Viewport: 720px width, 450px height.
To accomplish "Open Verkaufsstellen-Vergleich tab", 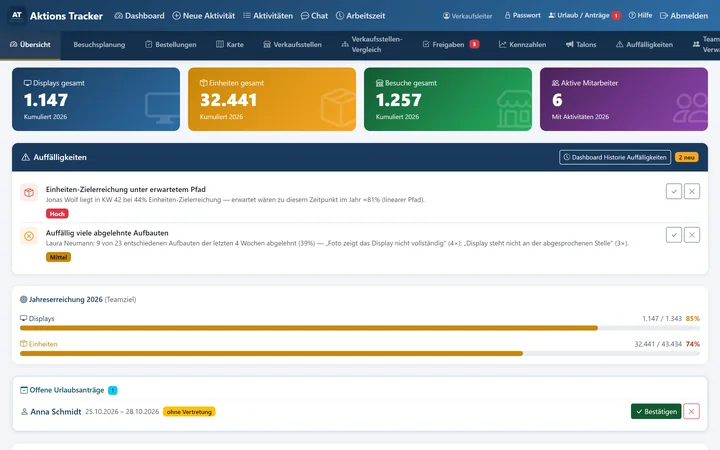I will 372,45.
